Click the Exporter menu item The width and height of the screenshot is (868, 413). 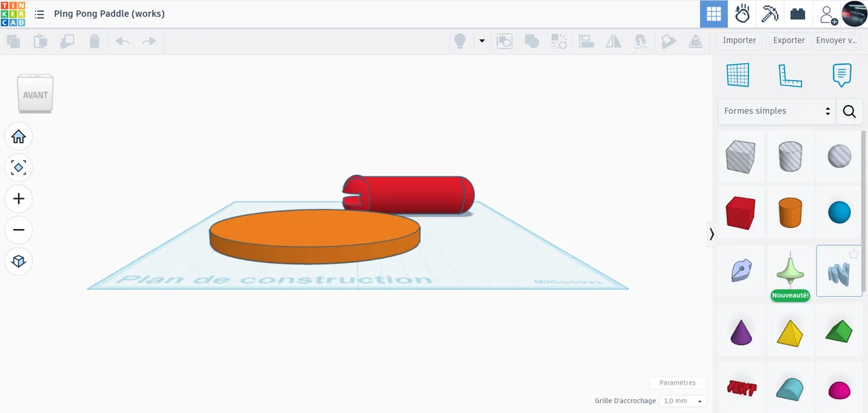pos(788,40)
